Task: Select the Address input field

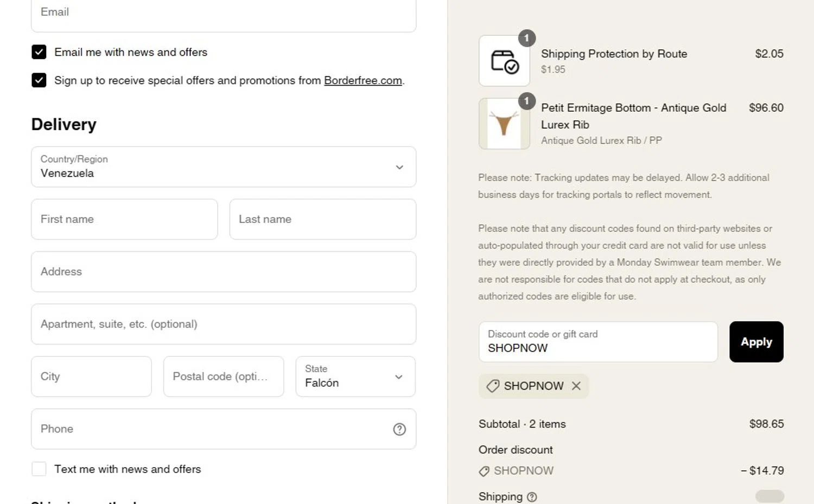Action: coord(224,272)
